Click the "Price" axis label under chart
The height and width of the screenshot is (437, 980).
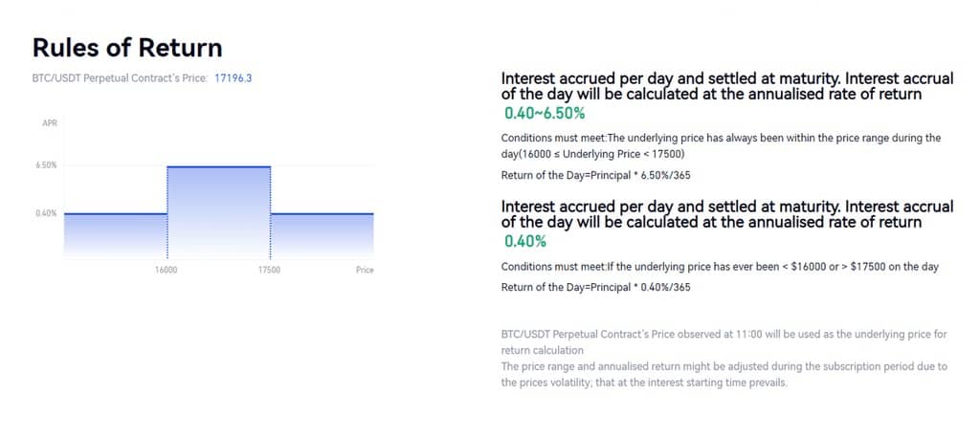click(x=365, y=271)
